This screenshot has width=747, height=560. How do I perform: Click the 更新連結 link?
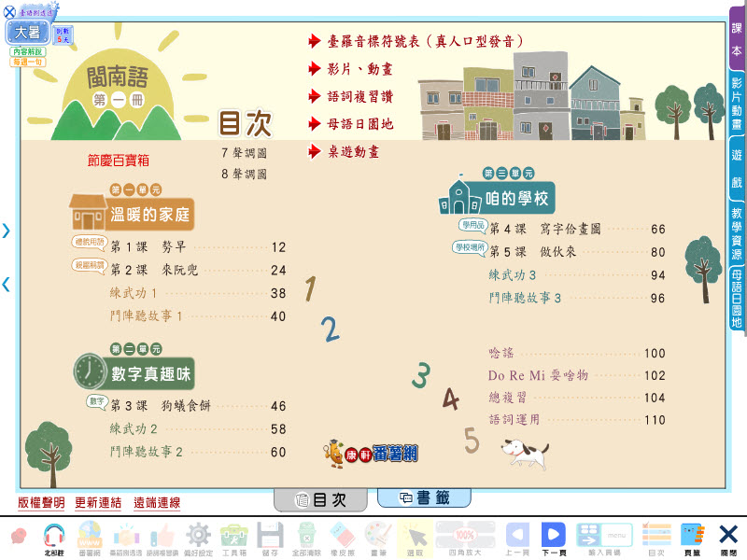coord(98,503)
